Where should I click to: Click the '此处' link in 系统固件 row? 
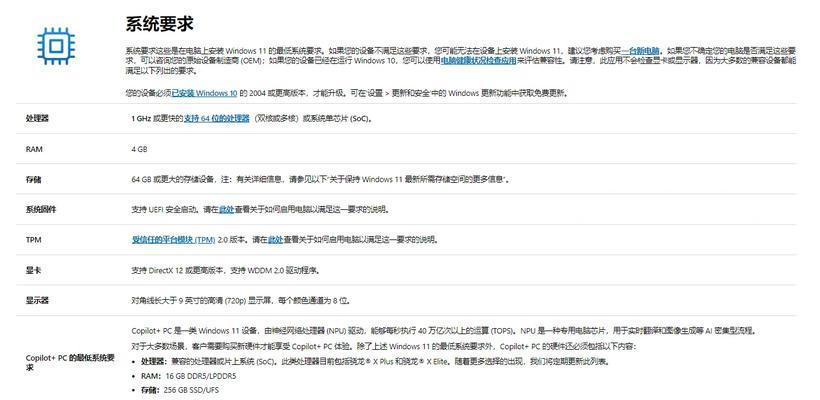[226, 209]
